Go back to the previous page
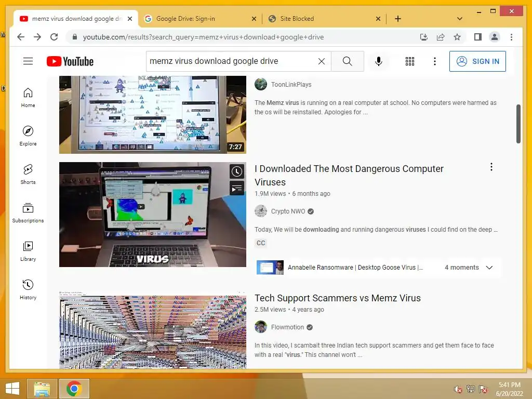532x399 pixels. pos(21,37)
